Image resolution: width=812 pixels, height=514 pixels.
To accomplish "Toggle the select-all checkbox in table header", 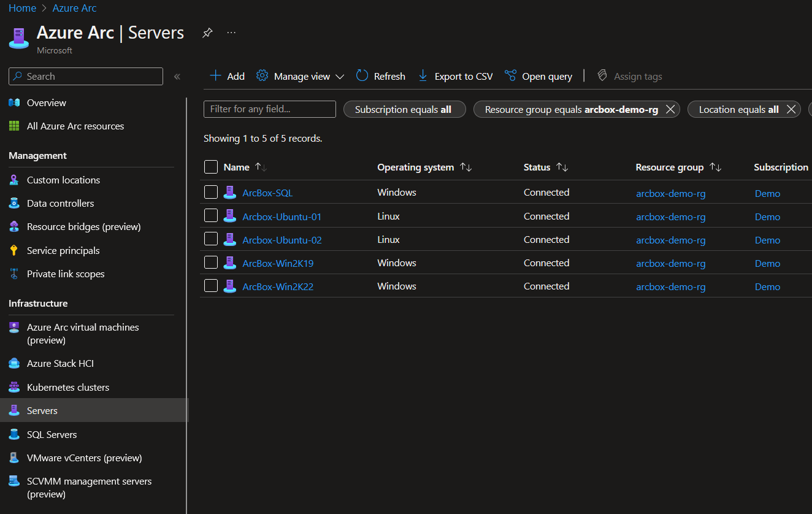I will tap(211, 167).
